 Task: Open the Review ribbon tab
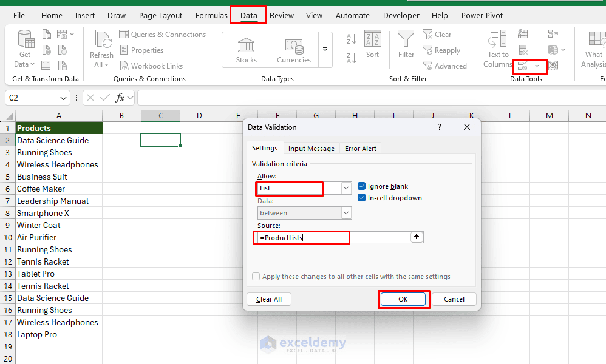point(282,15)
